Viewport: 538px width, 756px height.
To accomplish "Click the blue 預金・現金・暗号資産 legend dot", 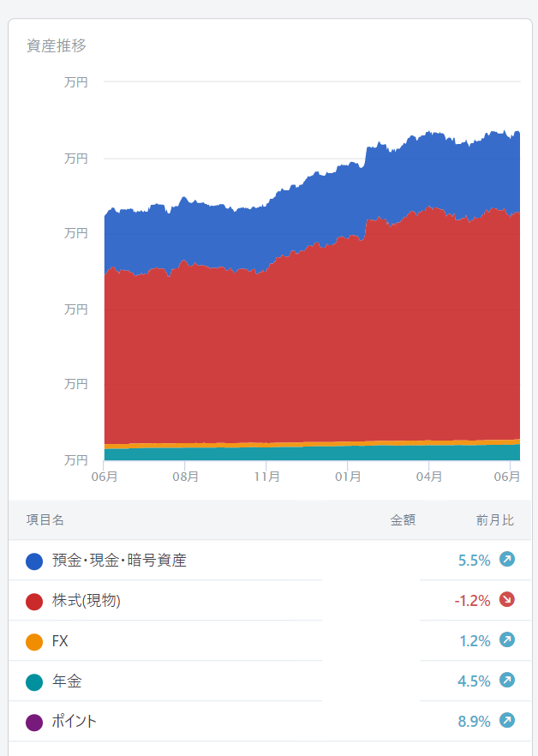I will tap(34, 561).
